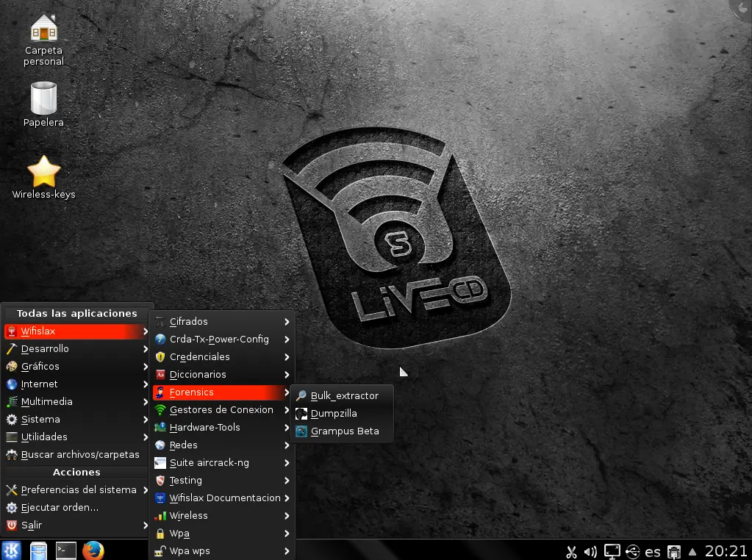
Task: Open the Utilidades menu category
Action: tap(76, 437)
